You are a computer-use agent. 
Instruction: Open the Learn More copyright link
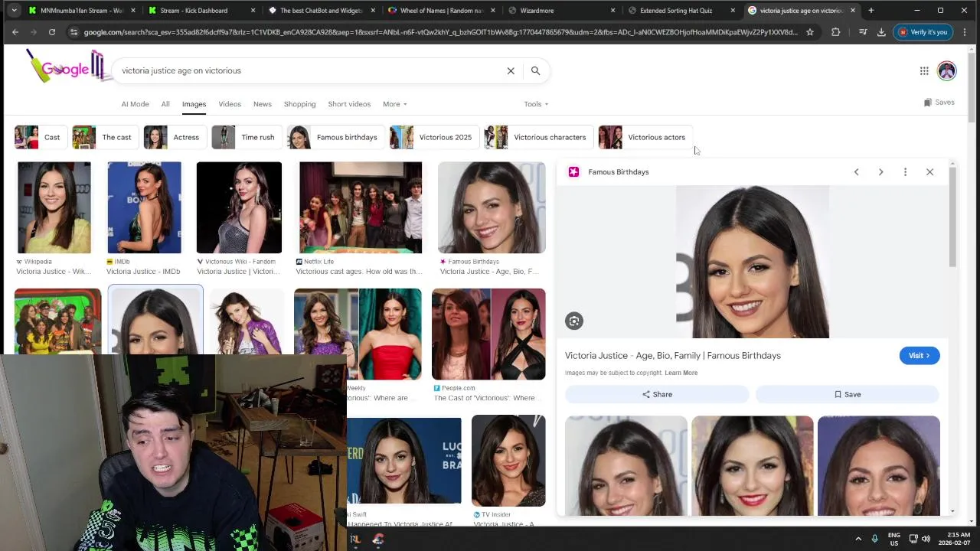point(681,373)
